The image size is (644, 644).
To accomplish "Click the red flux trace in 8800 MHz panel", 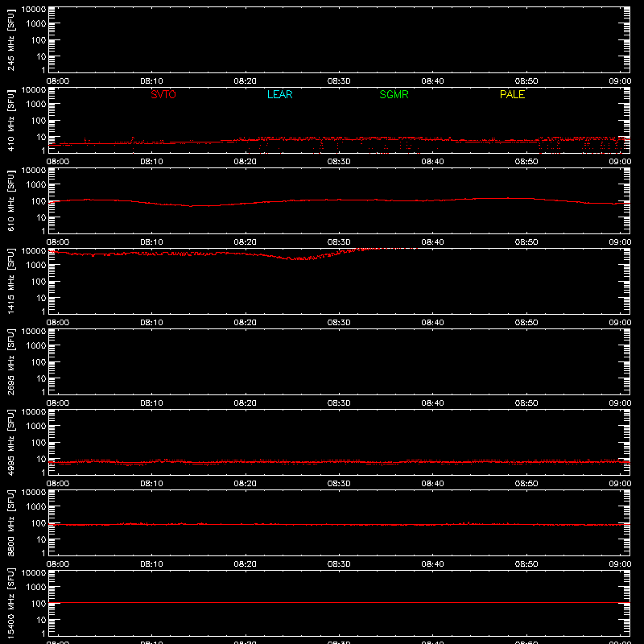I will [x=339, y=525].
